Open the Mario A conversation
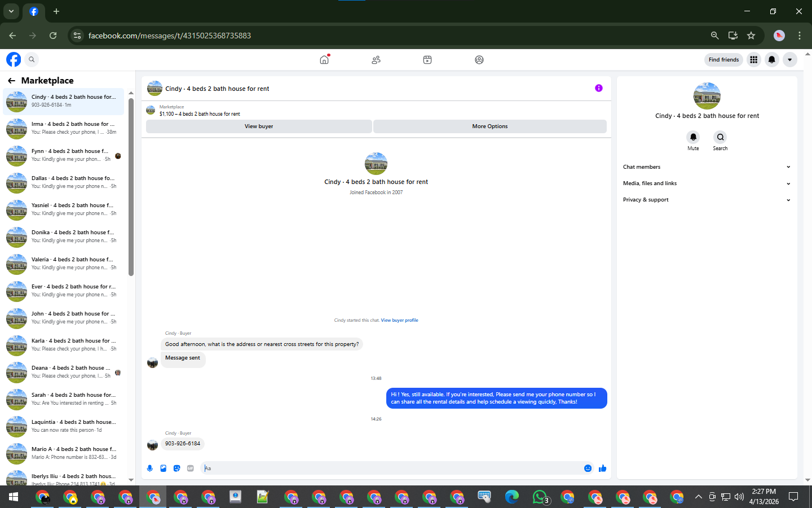Image resolution: width=812 pixels, height=508 pixels. pos(64,454)
